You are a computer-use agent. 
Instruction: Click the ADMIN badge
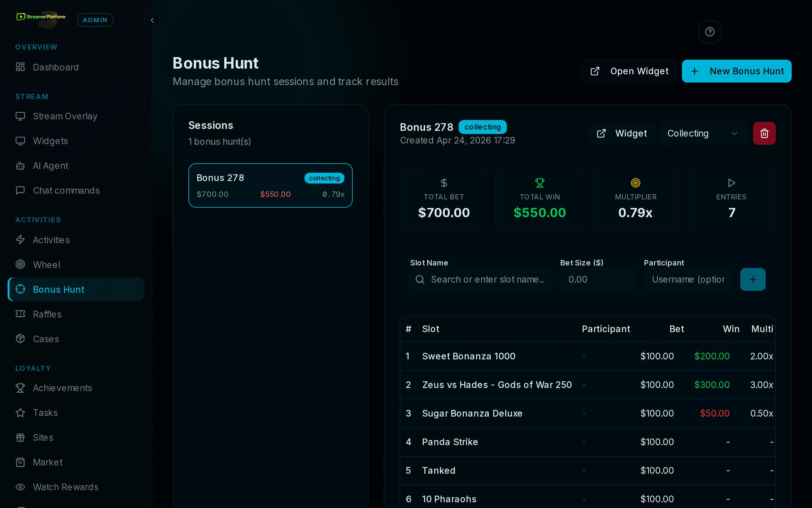click(95, 20)
